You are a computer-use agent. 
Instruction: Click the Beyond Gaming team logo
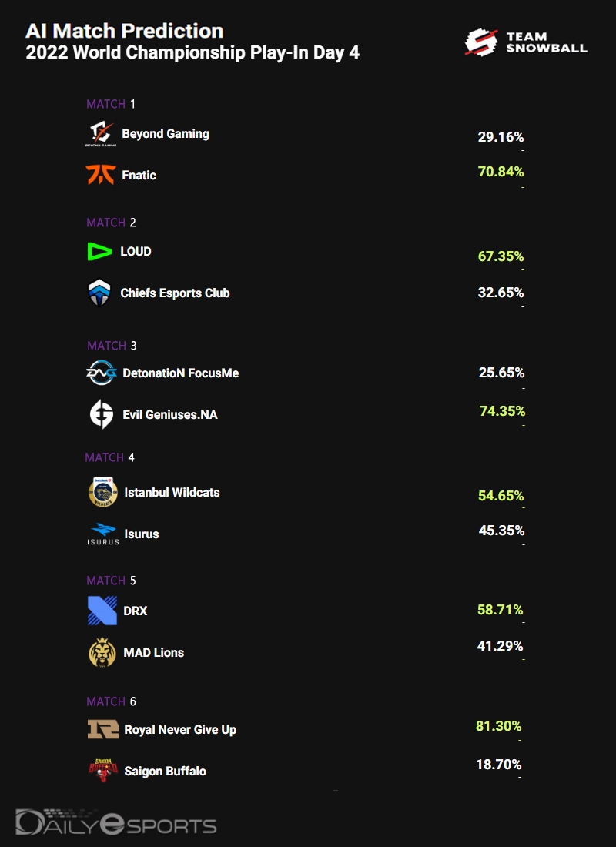101,134
